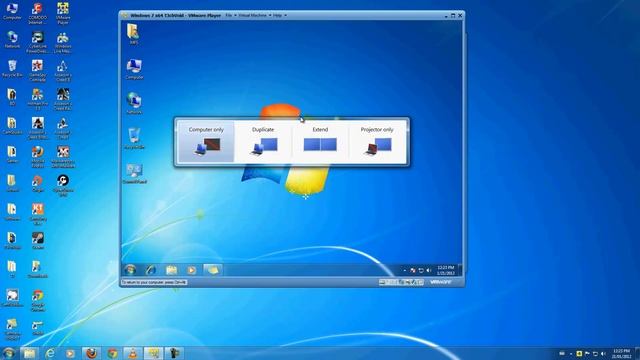Image resolution: width=640 pixels, height=360 pixels.
Task: Open the host Start menu
Action: click(x=8, y=353)
